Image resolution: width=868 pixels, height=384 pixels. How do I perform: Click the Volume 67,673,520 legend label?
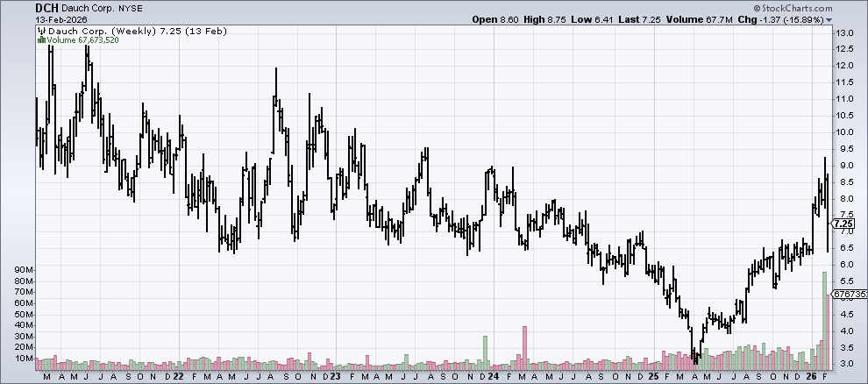pos(83,39)
